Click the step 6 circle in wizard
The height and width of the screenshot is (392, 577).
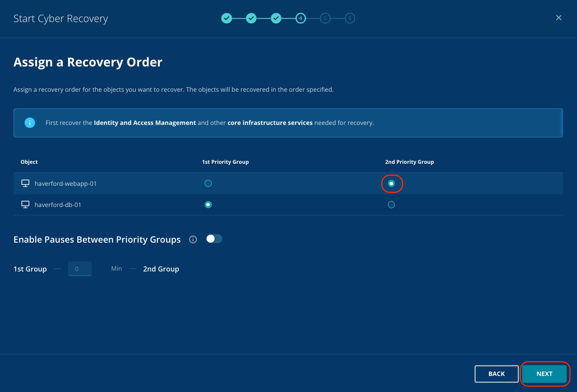(x=350, y=18)
